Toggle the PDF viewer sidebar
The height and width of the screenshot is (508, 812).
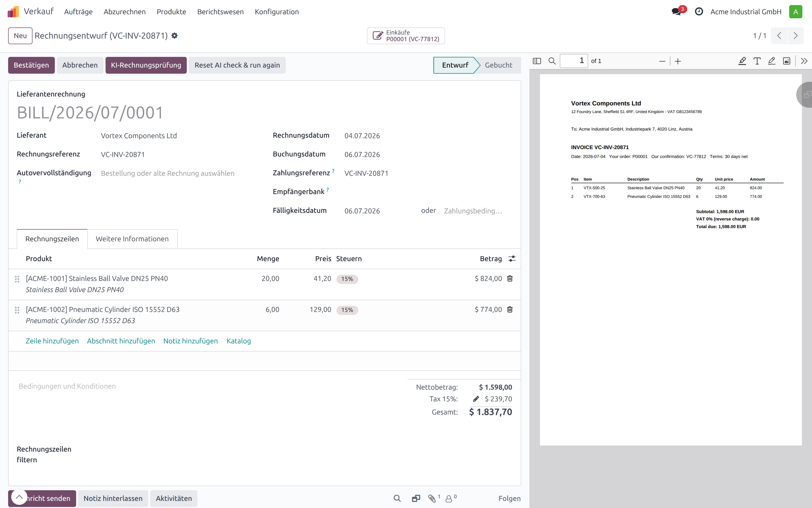(x=537, y=61)
